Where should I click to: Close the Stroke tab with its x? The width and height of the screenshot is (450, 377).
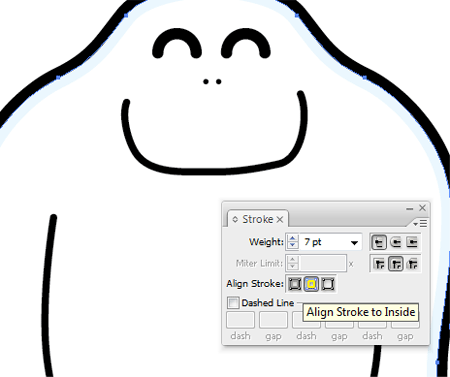pyautogui.click(x=280, y=219)
